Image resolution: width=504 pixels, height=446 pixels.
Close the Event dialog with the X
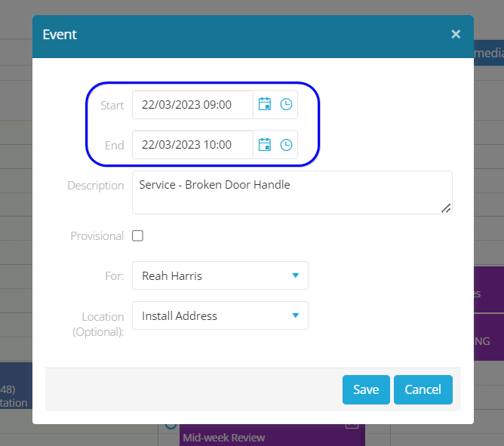point(456,34)
